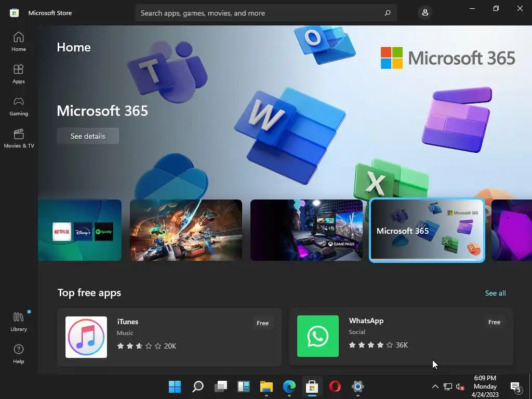This screenshot has height=399, width=532.
Task: Click the Microsoft 365 hero title
Action: [102, 111]
